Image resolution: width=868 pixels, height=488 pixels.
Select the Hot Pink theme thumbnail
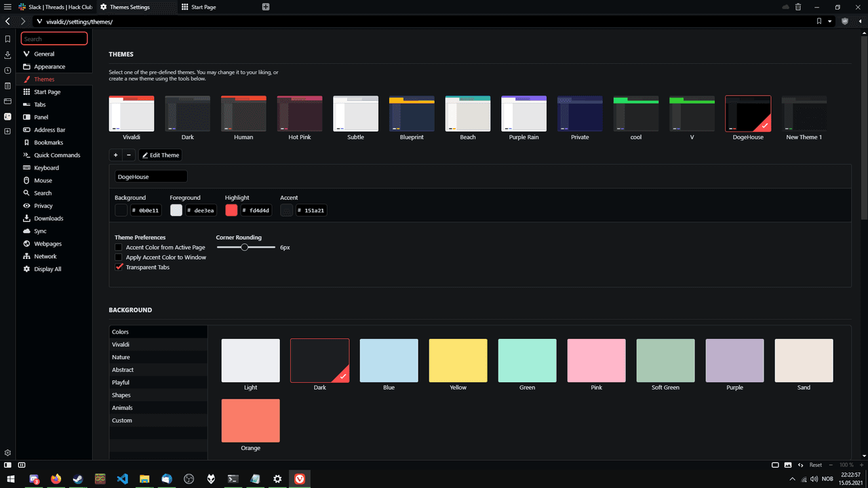pos(300,114)
